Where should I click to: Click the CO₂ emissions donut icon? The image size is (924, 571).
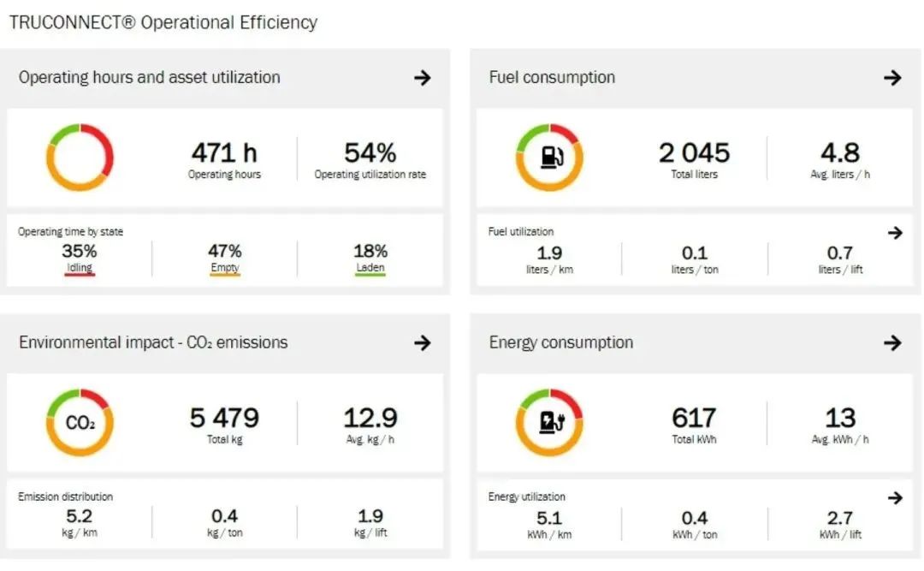80,423
